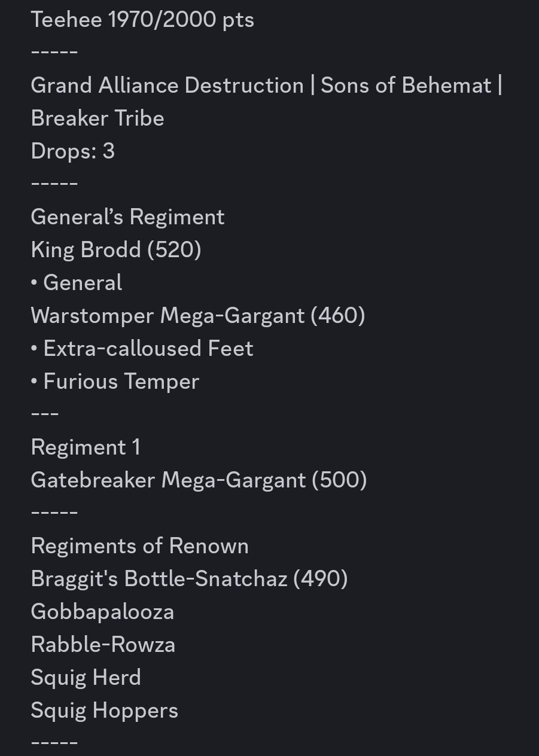Image resolution: width=539 pixels, height=756 pixels.
Task: Select the Warstomper Mega-Gargant (460) entry
Action: click(197, 316)
